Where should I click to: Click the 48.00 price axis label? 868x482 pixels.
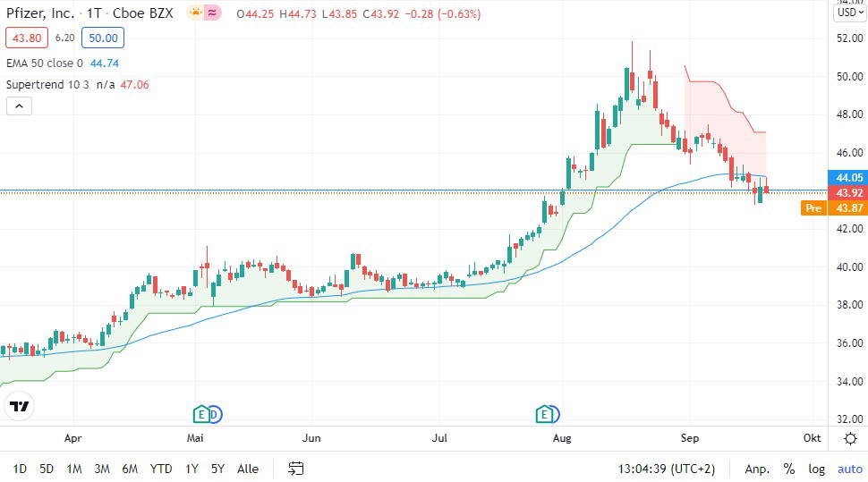click(850, 114)
